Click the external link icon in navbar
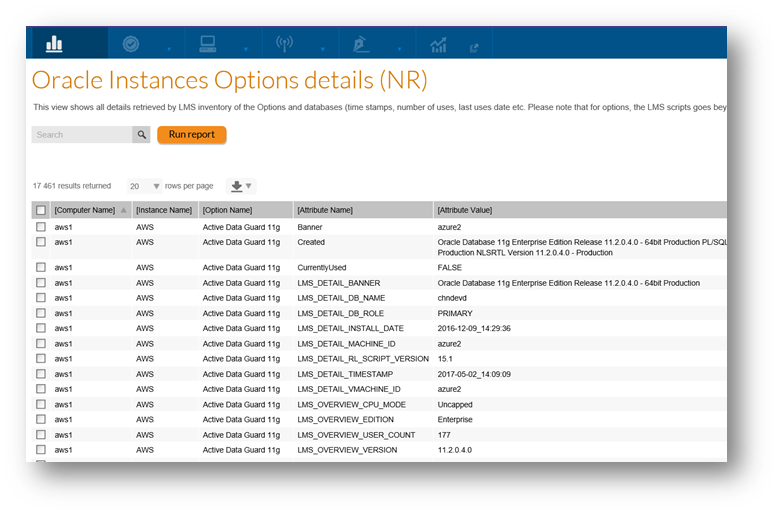Image resolution: width=779 pixels, height=514 pixels. 474,46
